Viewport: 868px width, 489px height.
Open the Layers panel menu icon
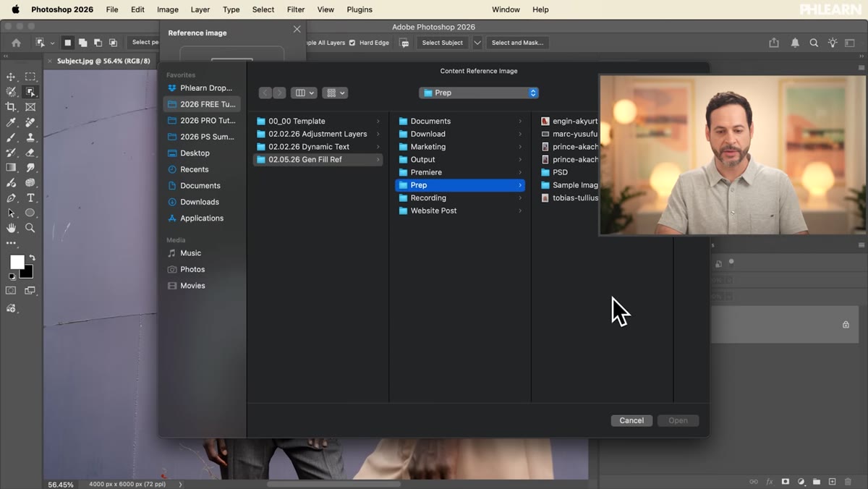pyautogui.click(x=861, y=246)
